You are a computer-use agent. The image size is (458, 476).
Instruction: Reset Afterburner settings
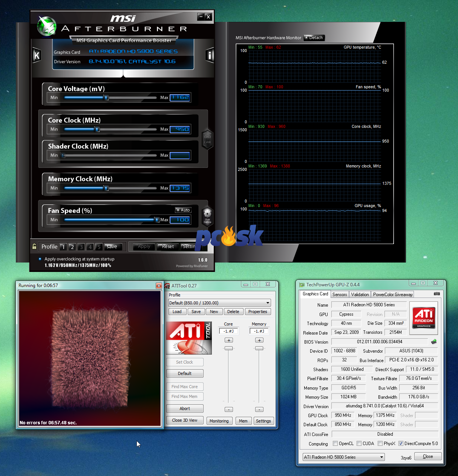coord(168,247)
